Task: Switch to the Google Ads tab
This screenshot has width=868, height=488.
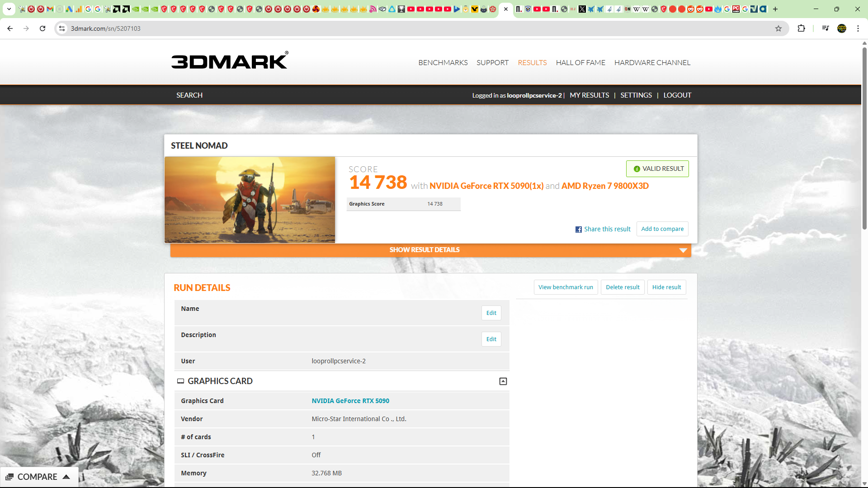Action: pos(69,9)
